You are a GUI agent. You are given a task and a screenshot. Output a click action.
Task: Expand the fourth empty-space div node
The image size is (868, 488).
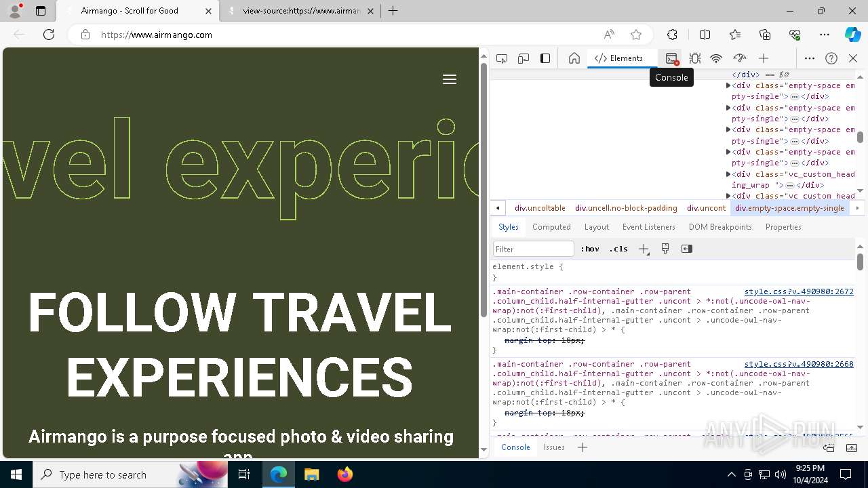[728, 152]
